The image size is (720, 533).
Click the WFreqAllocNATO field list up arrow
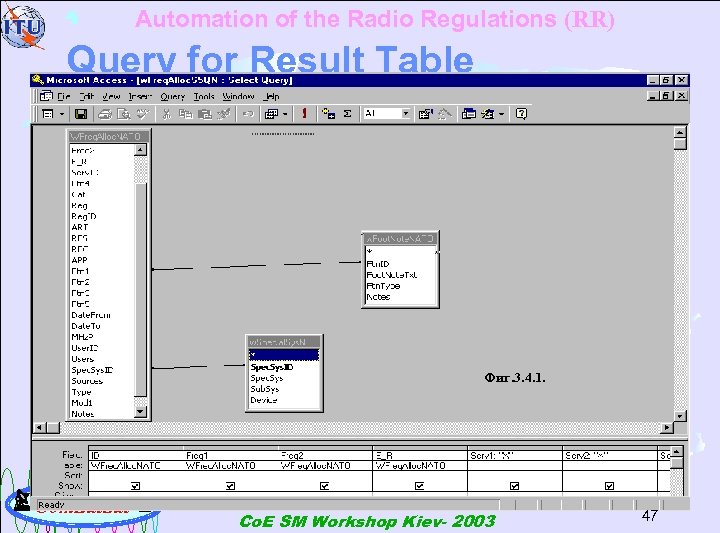(x=141, y=150)
